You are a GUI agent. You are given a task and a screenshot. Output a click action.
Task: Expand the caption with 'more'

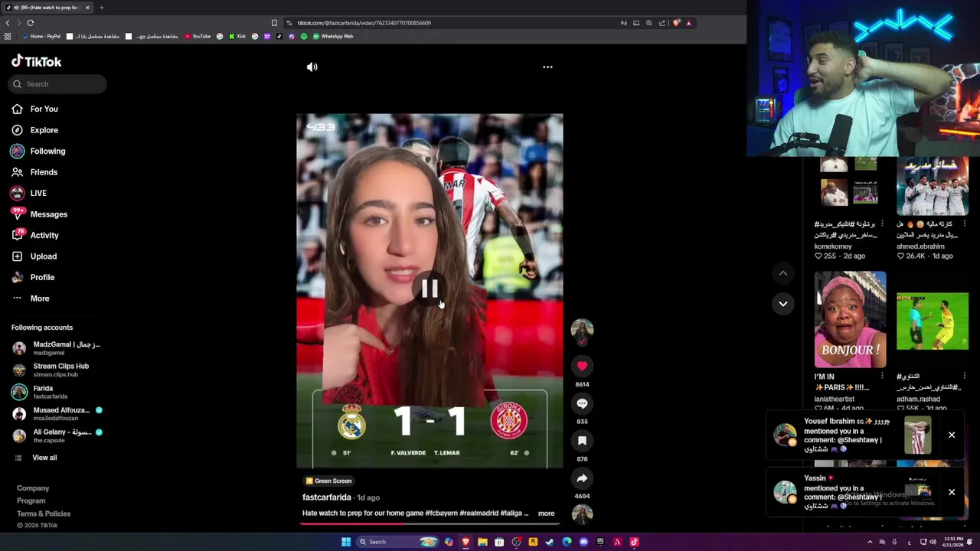click(546, 514)
